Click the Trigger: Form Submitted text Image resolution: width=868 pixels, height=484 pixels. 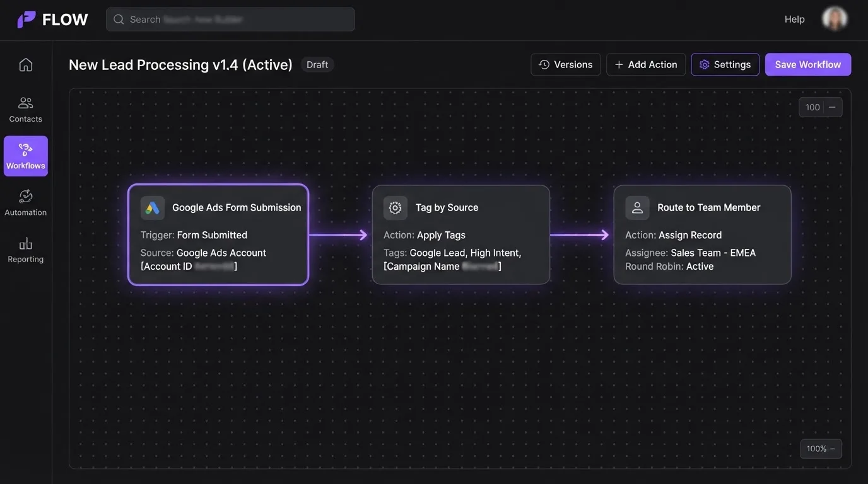[x=194, y=235]
